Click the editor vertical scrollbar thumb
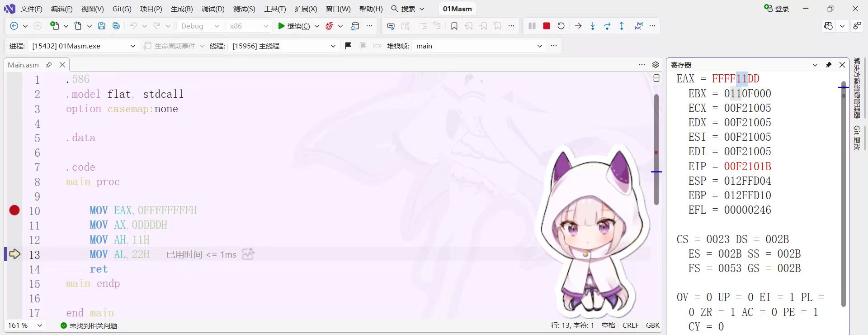Viewport: 868px width, 335px height. pyautogui.click(x=656, y=149)
